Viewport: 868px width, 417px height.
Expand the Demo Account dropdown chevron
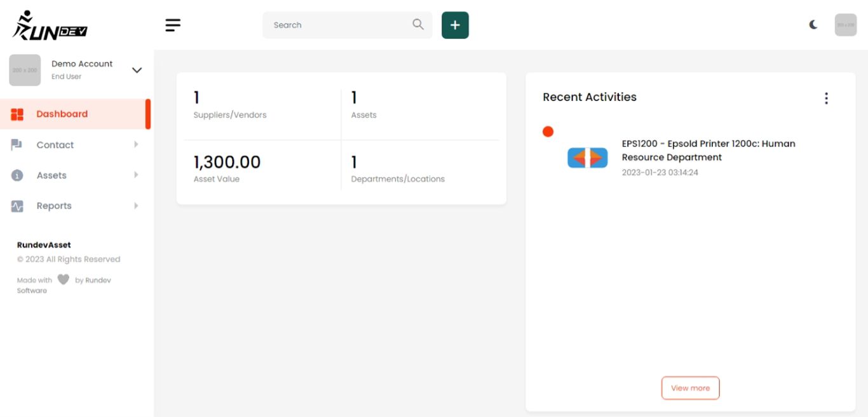(x=137, y=70)
